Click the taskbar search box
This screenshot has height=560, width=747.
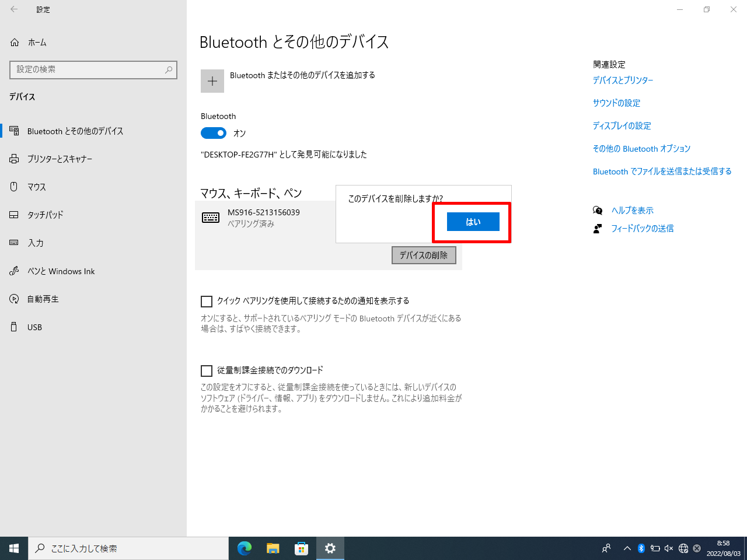click(128, 548)
